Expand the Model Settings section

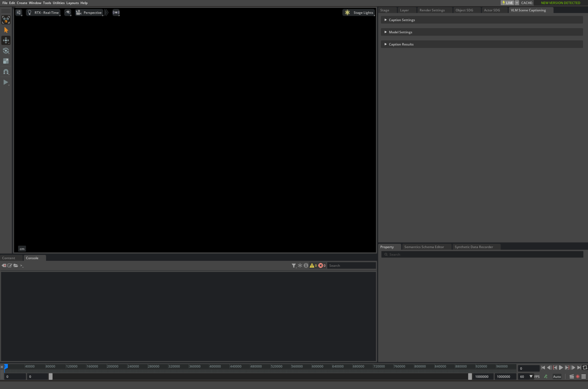(400, 32)
